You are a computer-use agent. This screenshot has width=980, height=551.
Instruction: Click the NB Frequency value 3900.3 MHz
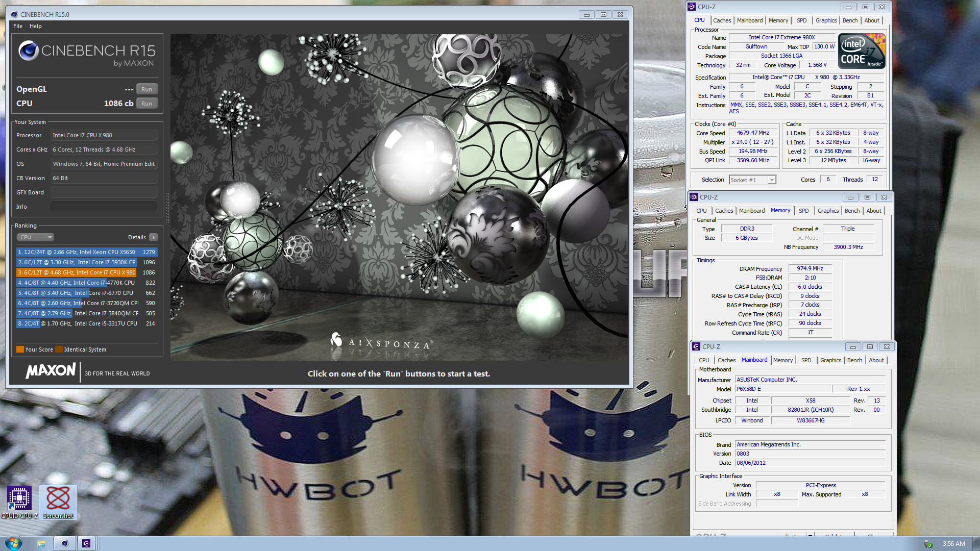848,247
